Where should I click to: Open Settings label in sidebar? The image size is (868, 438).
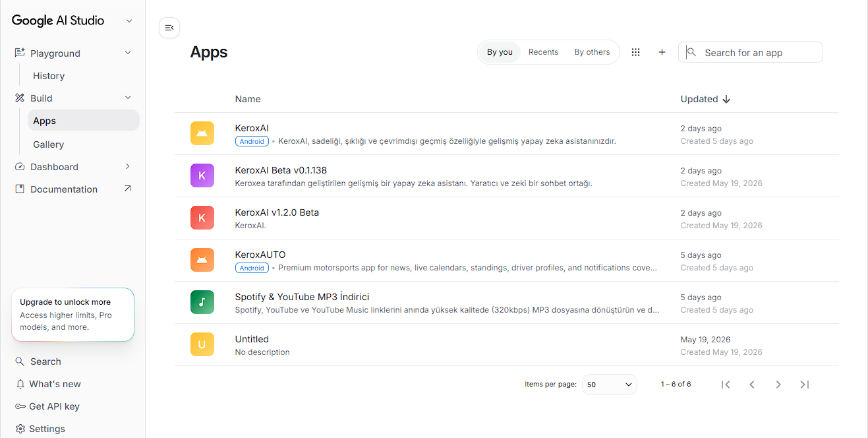pyautogui.click(x=47, y=429)
